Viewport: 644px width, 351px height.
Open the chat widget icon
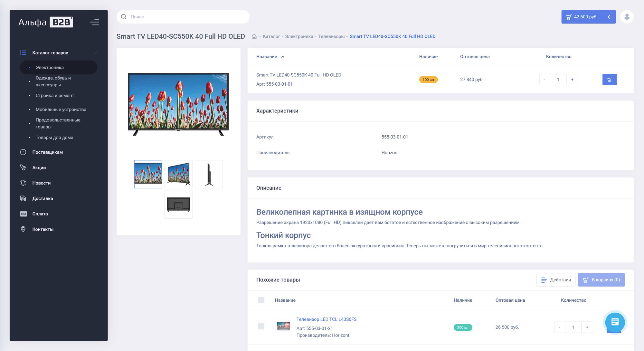coord(615,322)
